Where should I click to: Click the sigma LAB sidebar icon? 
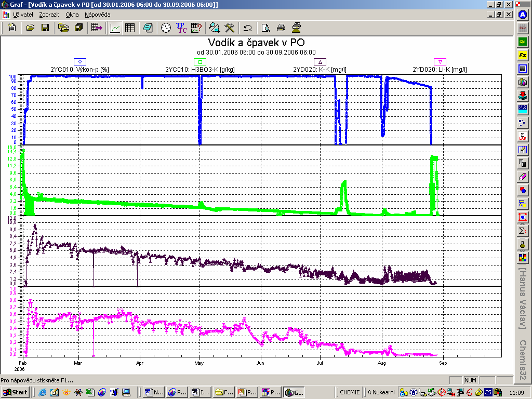point(523,136)
